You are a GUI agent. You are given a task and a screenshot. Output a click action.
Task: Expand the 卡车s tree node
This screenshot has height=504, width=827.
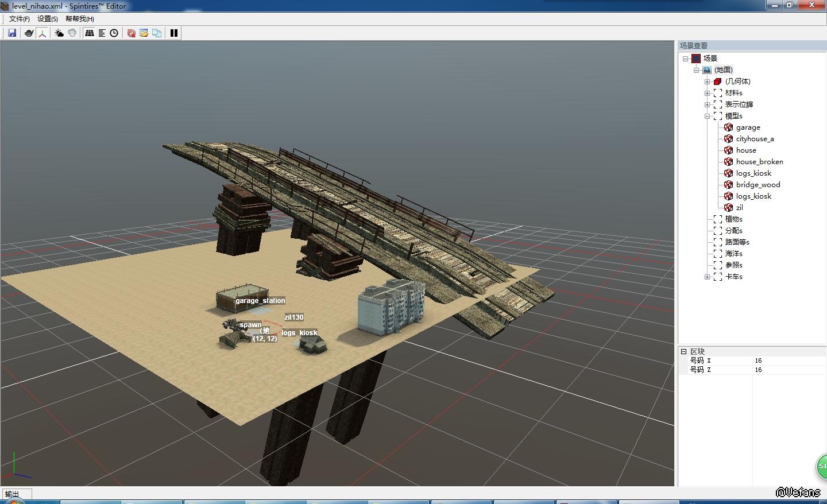[707, 277]
